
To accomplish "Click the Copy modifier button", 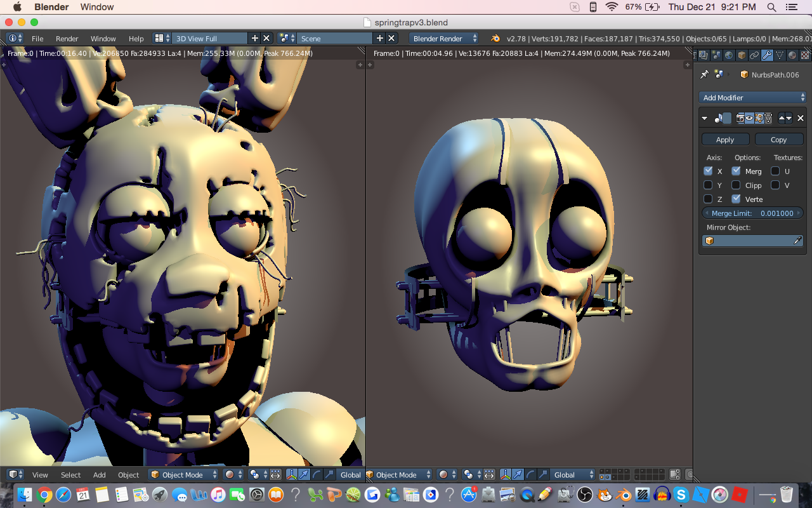I will pyautogui.click(x=778, y=140).
